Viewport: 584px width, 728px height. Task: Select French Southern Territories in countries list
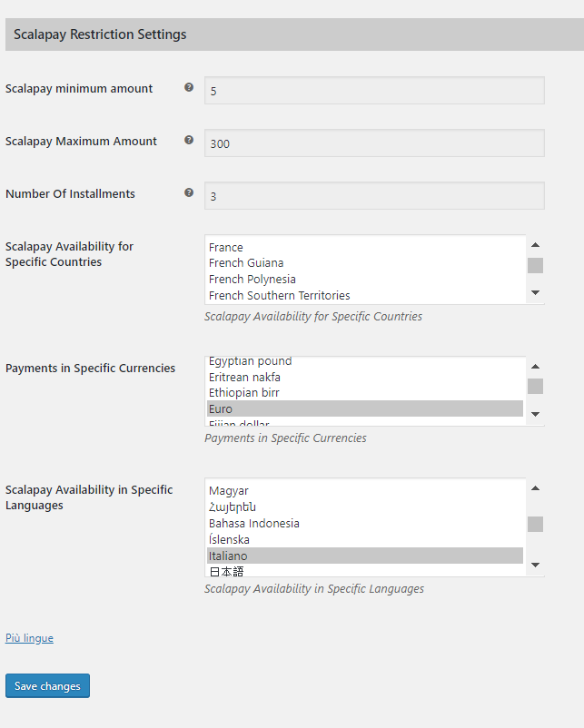click(365, 296)
